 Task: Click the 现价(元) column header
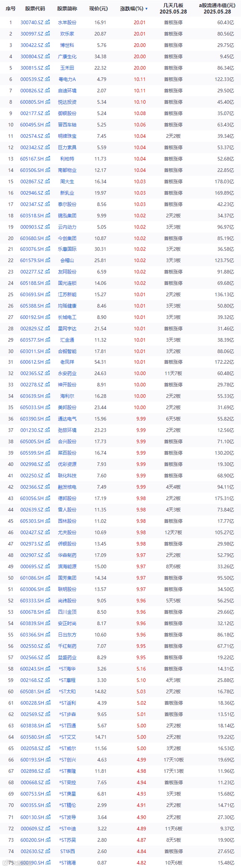pyautogui.click(x=99, y=8)
